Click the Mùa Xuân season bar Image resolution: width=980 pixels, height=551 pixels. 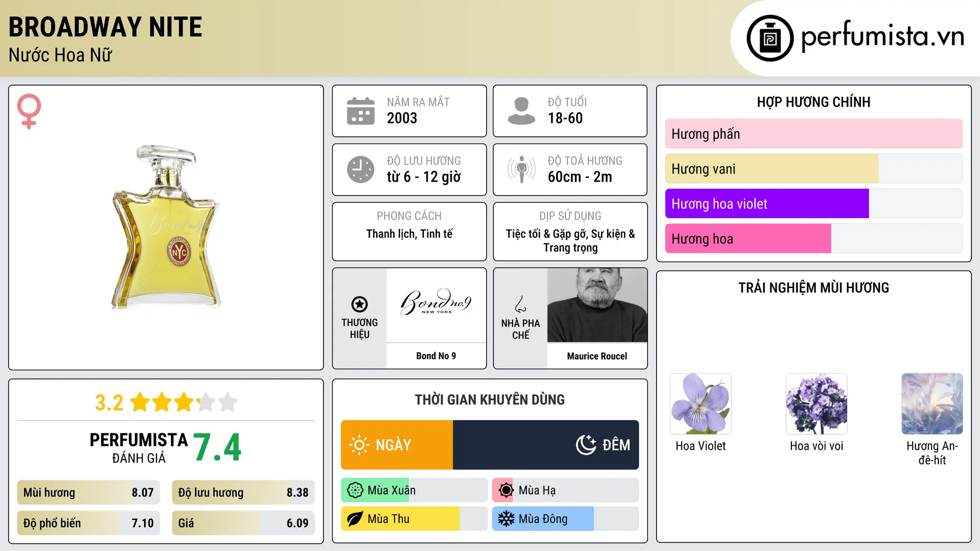click(414, 490)
